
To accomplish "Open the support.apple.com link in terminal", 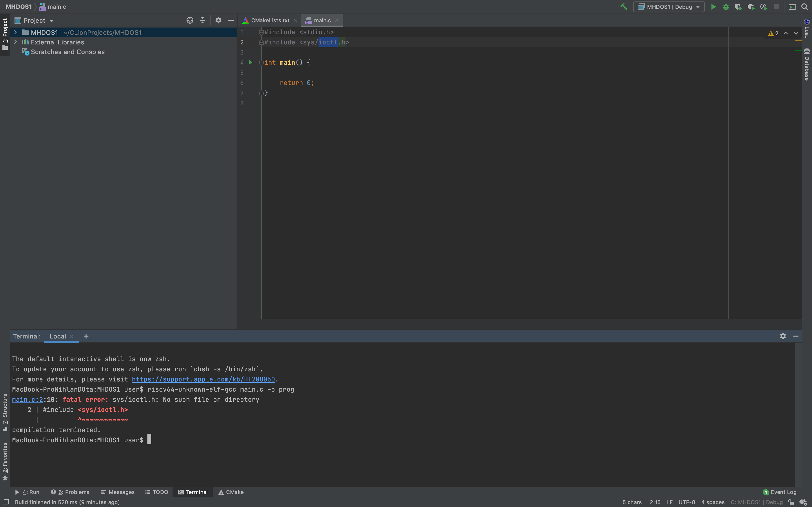I will (203, 379).
